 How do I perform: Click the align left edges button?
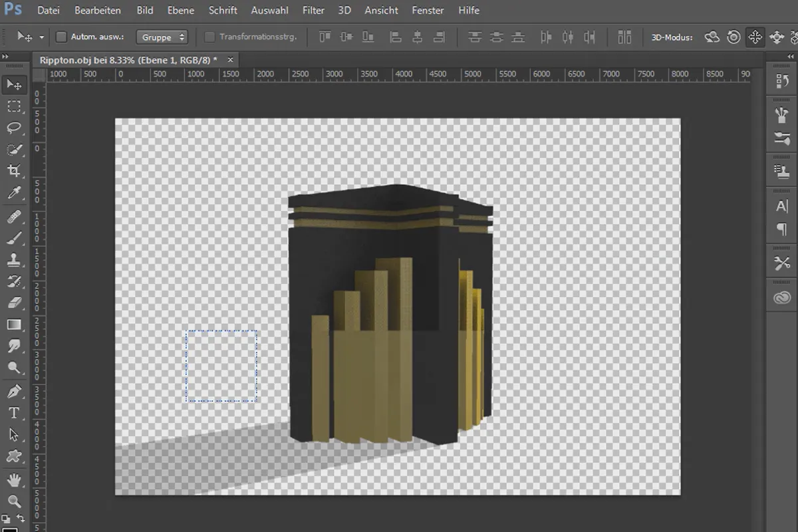(x=396, y=37)
